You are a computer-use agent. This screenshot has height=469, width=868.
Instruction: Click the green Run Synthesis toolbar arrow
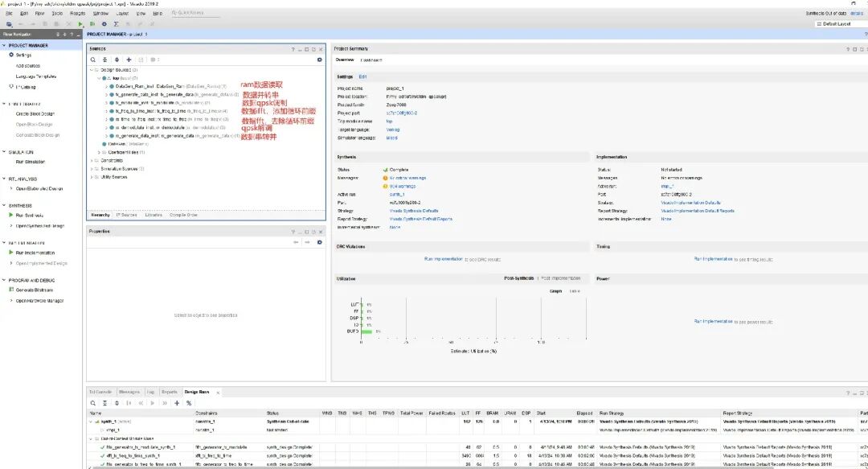[81, 24]
